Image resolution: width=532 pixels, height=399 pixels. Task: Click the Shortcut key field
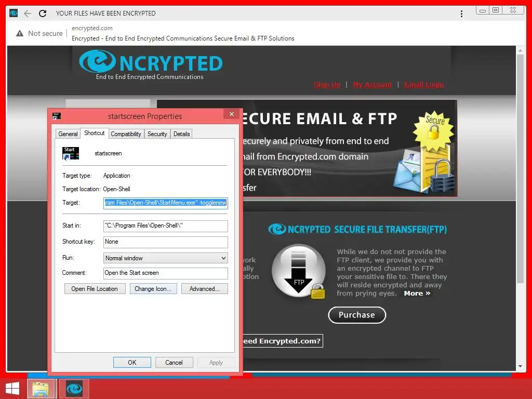[x=166, y=242]
